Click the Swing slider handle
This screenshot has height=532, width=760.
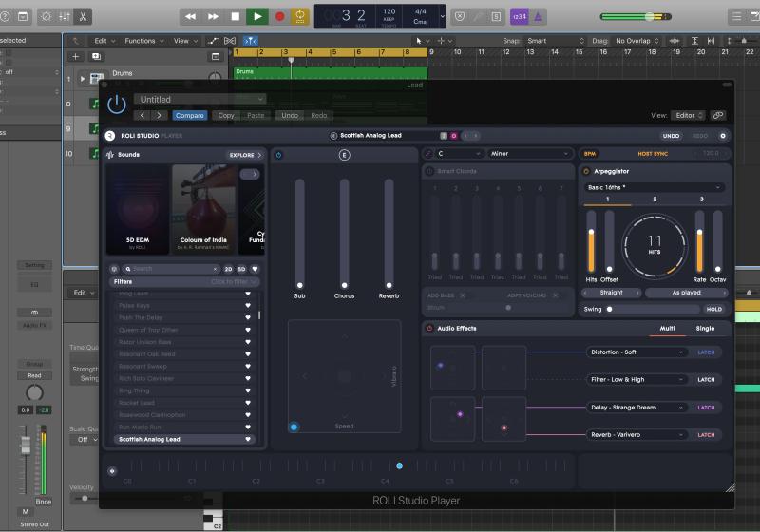point(609,309)
